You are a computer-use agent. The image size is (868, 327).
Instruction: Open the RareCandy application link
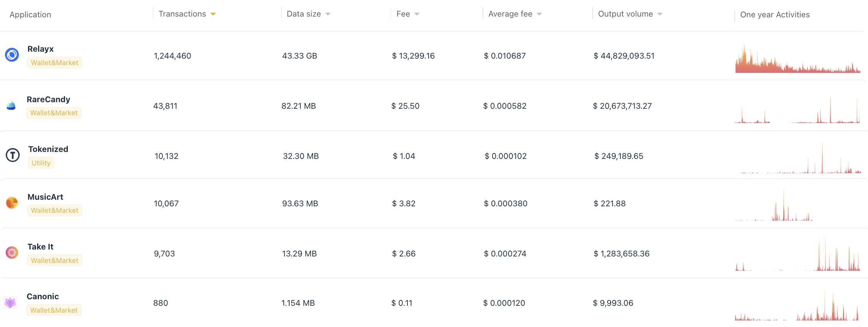tap(49, 99)
